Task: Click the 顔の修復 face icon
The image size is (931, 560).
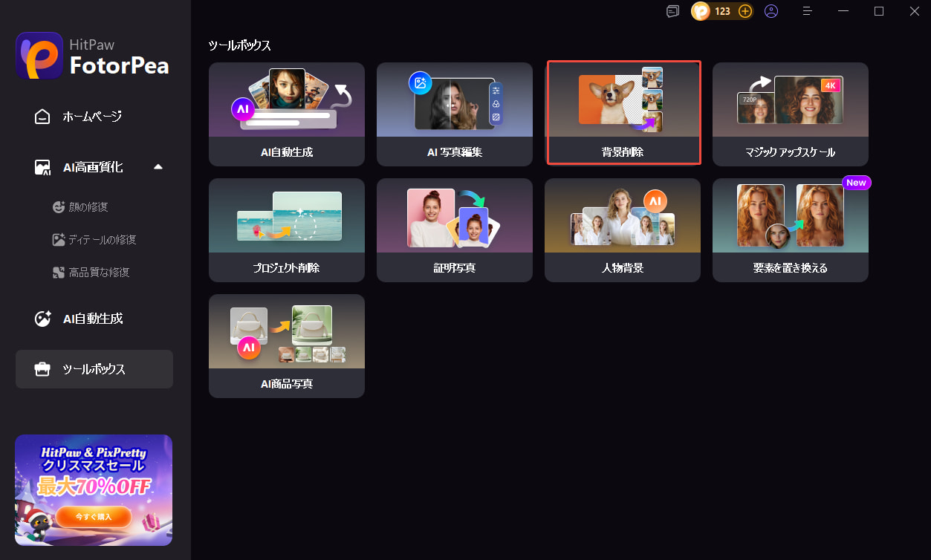Action: [59, 207]
